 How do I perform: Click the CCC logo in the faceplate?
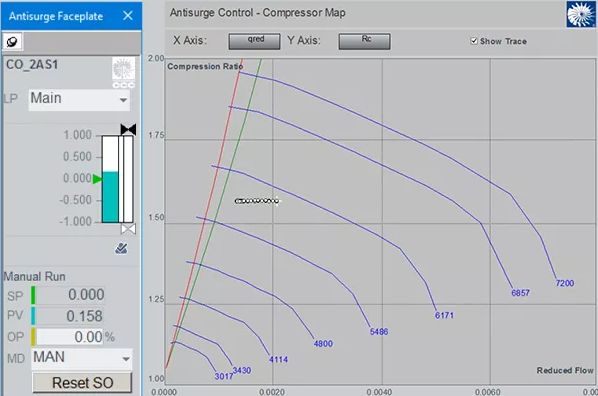123,72
